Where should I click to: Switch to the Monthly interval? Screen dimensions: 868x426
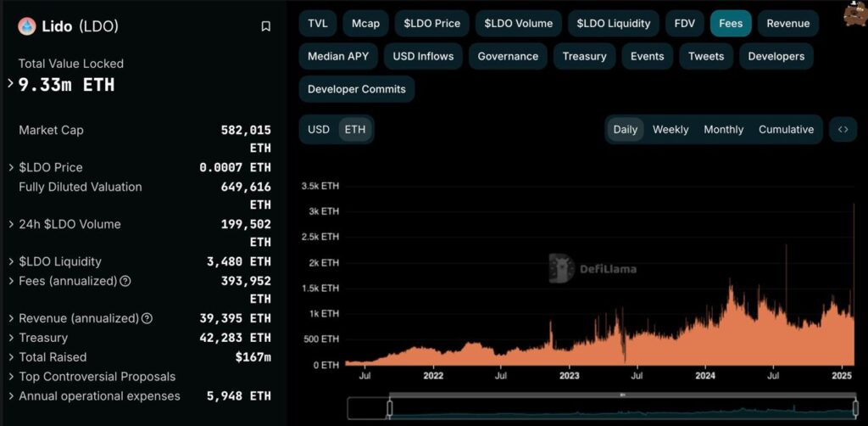724,130
